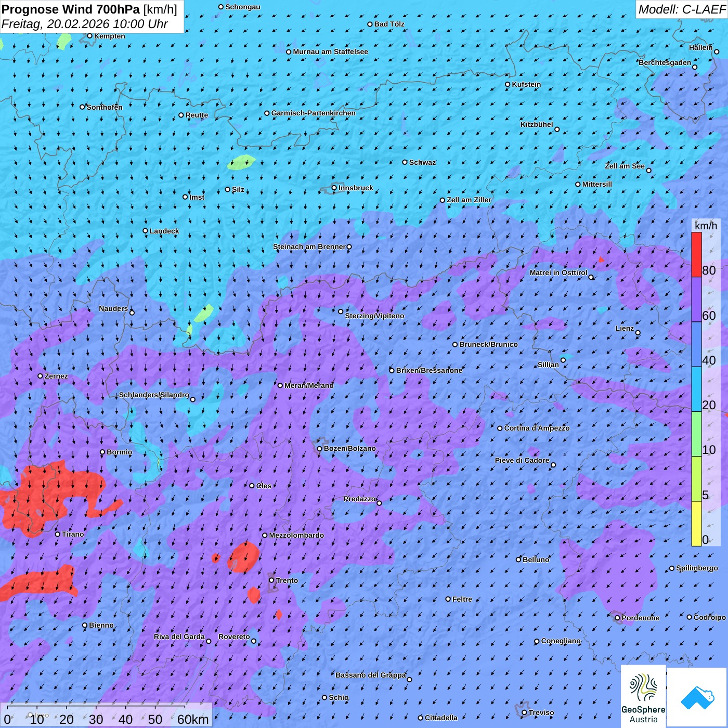Click the 'Nauders' label
Image resolution: width=728 pixels, height=728 pixels.
[113, 308]
